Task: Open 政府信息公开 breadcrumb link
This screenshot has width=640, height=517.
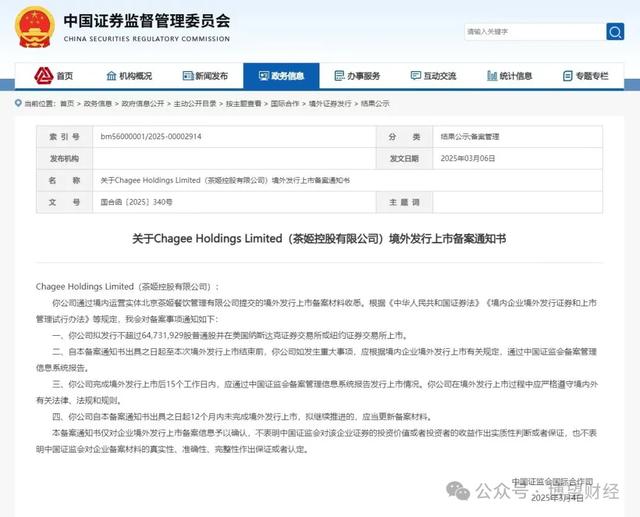Action: 142,103
